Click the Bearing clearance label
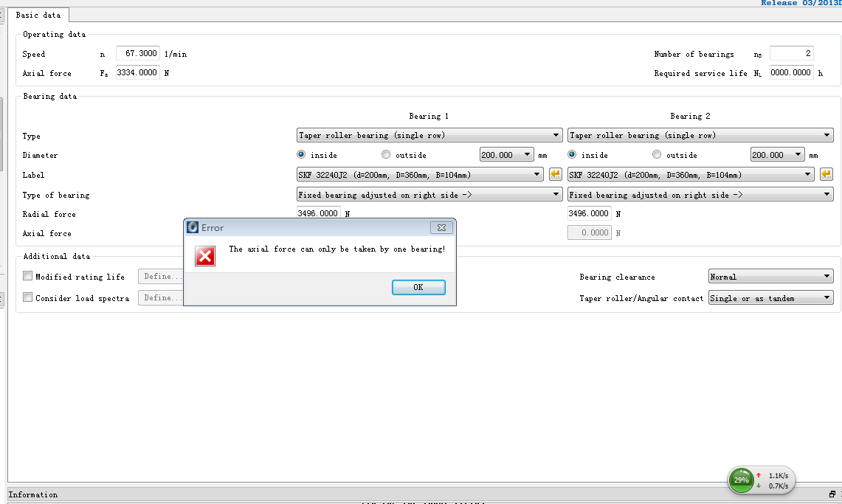842x504 pixels. click(x=617, y=277)
